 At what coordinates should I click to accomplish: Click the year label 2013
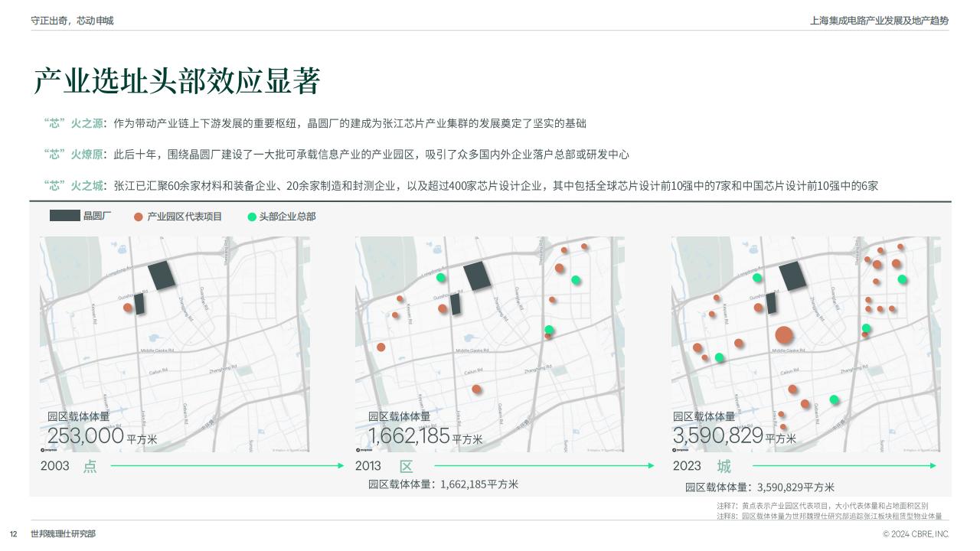pos(370,466)
